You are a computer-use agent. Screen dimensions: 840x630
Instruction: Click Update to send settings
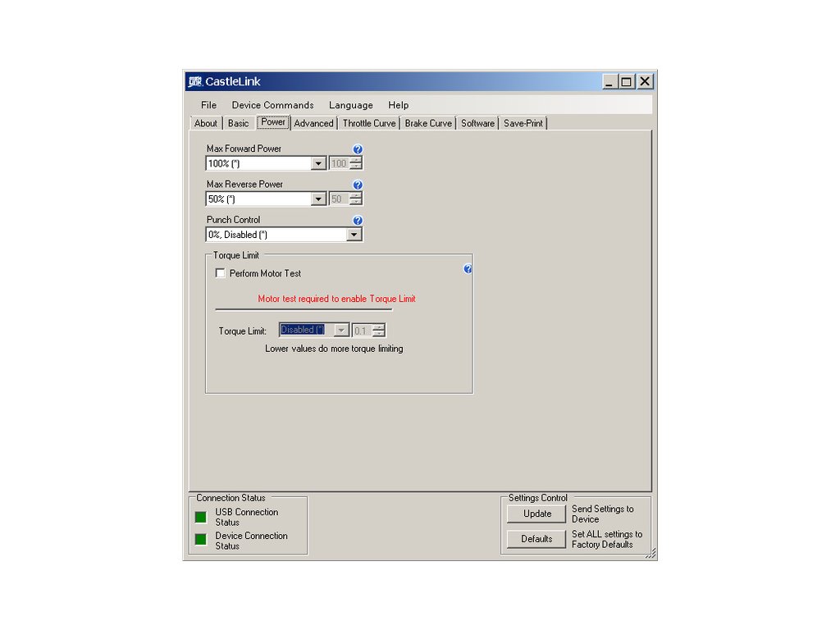coord(536,514)
